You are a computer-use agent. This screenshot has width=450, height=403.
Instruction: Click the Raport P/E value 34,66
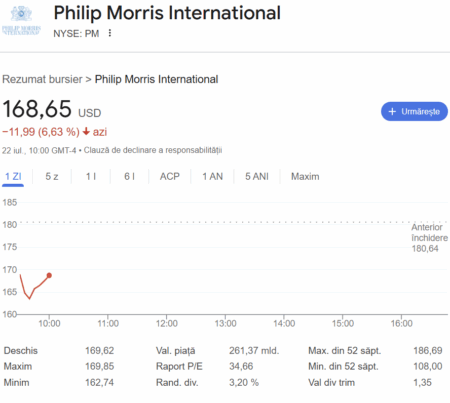pos(241,366)
